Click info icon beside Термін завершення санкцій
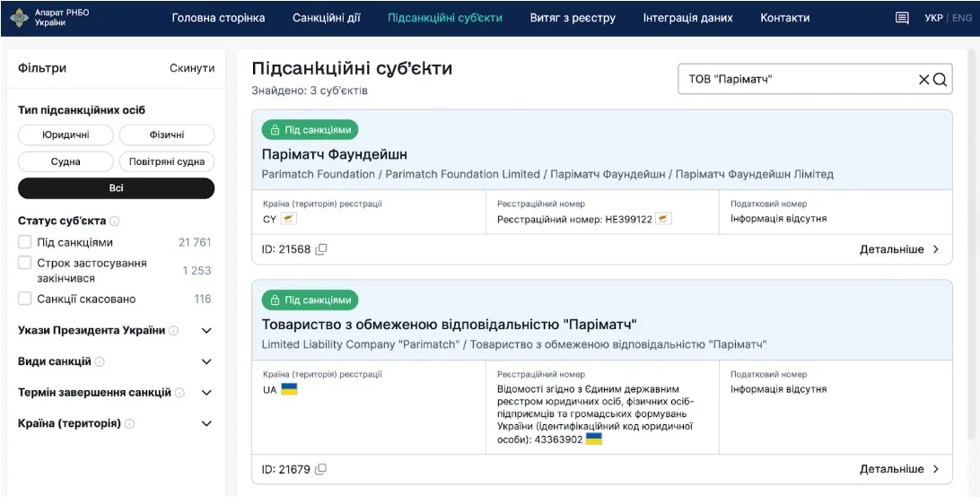 click(179, 393)
